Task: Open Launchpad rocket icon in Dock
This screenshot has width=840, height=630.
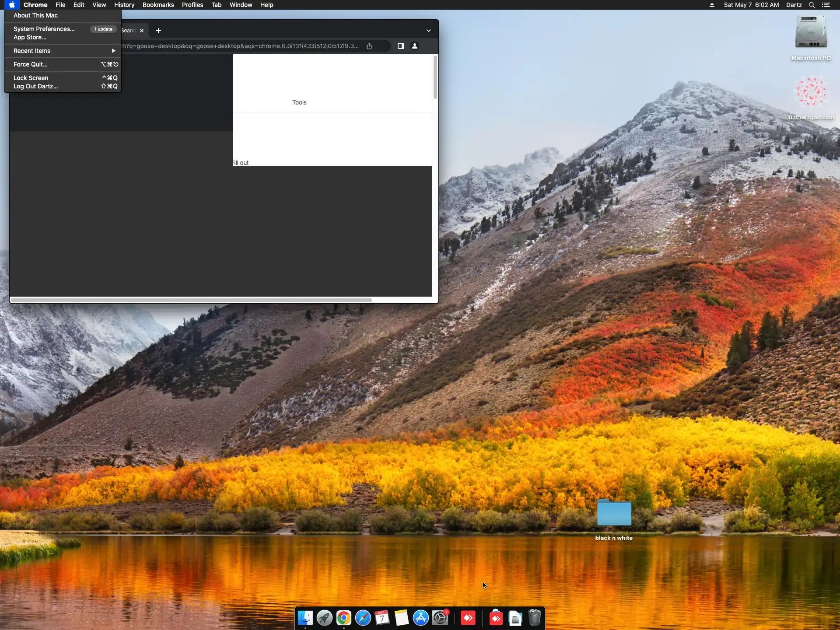Action: pos(325,618)
